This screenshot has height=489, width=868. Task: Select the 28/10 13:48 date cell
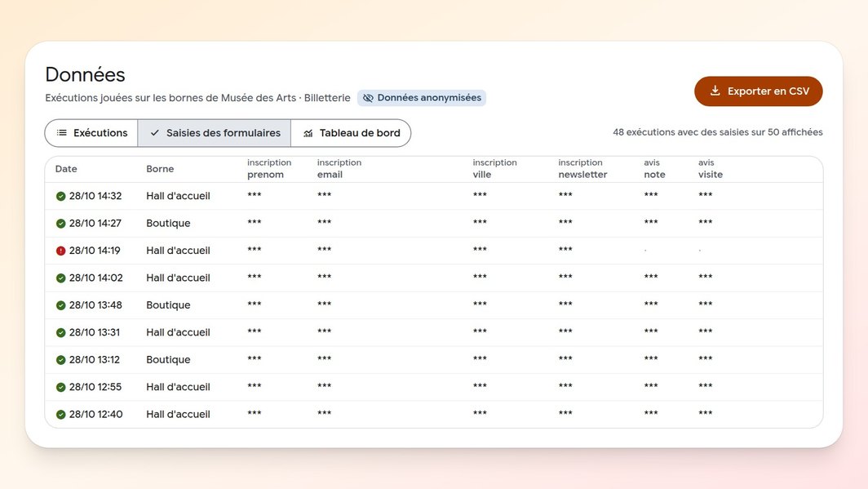point(95,305)
